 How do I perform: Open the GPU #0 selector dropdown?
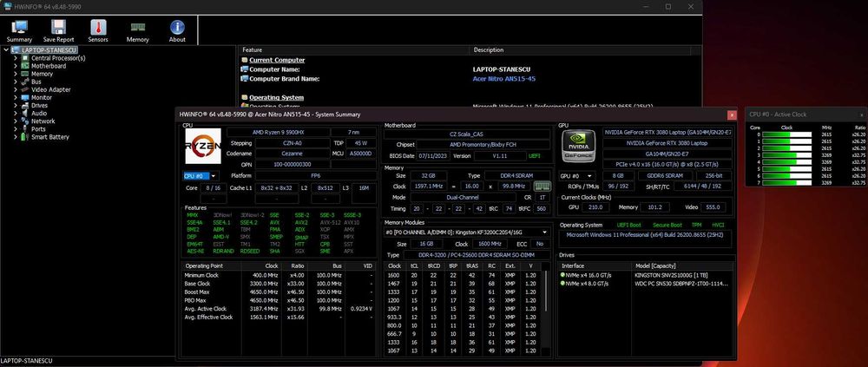point(576,175)
